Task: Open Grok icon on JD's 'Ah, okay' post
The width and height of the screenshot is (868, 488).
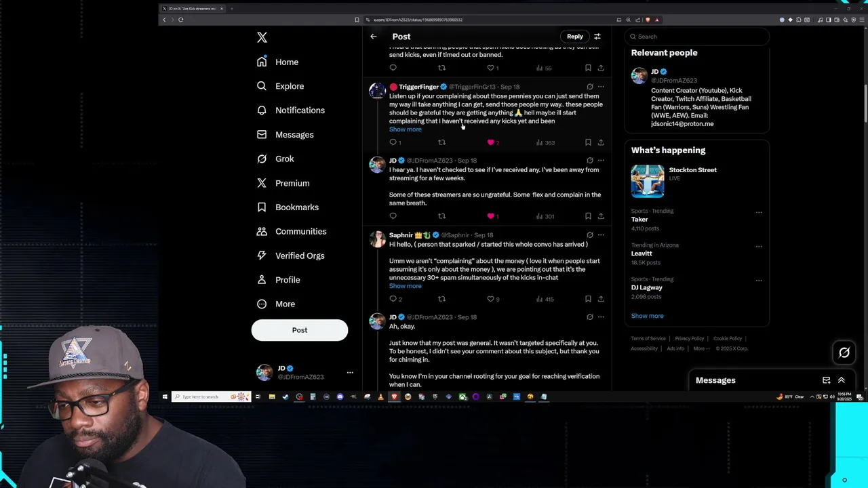Action: (589, 317)
